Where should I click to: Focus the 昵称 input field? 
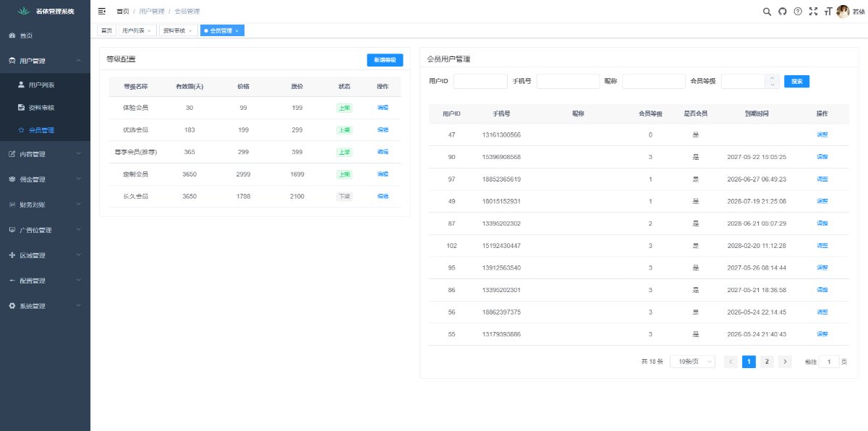(x=653, y=82)
